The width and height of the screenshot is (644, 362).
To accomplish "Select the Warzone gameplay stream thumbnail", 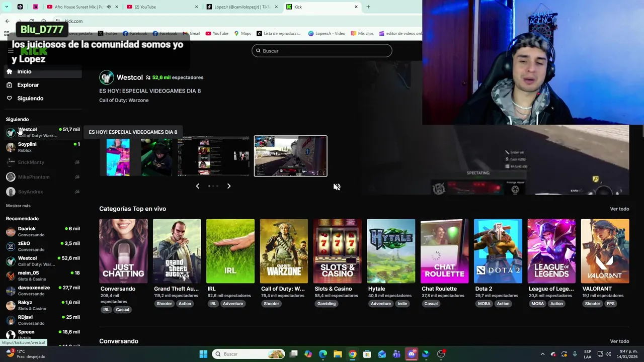I will click(290, 156).
